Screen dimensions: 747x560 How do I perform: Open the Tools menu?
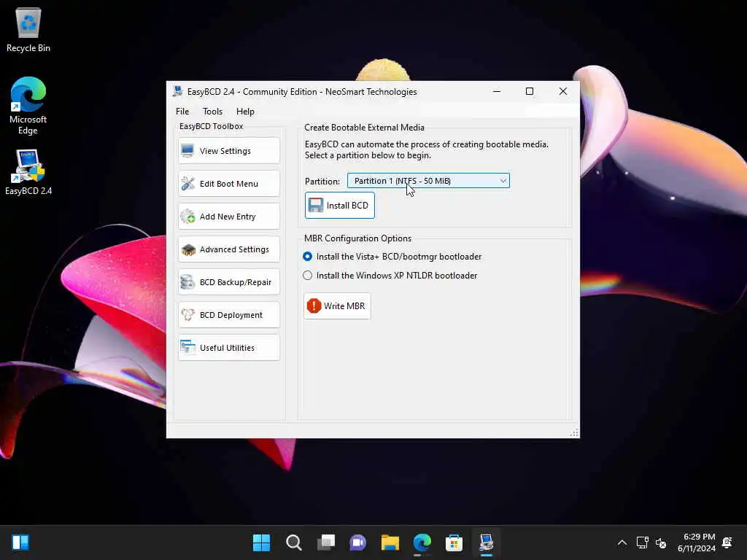[212, 112]
